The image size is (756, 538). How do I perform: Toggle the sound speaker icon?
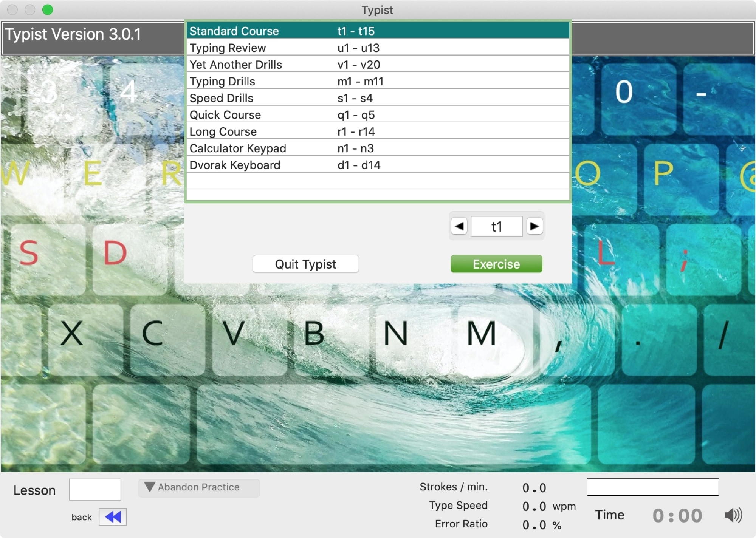[733, 515]
